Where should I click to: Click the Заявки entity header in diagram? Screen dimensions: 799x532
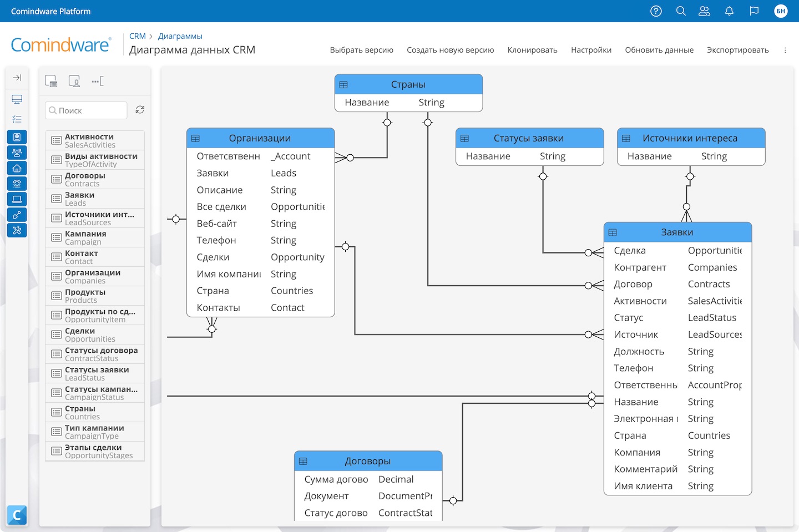(x=677, y=232)
